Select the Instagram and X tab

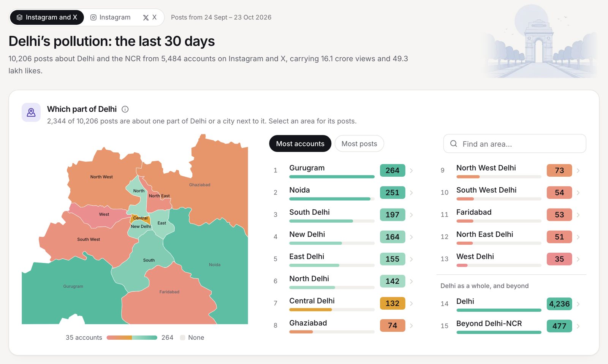[x=47, y=17]
